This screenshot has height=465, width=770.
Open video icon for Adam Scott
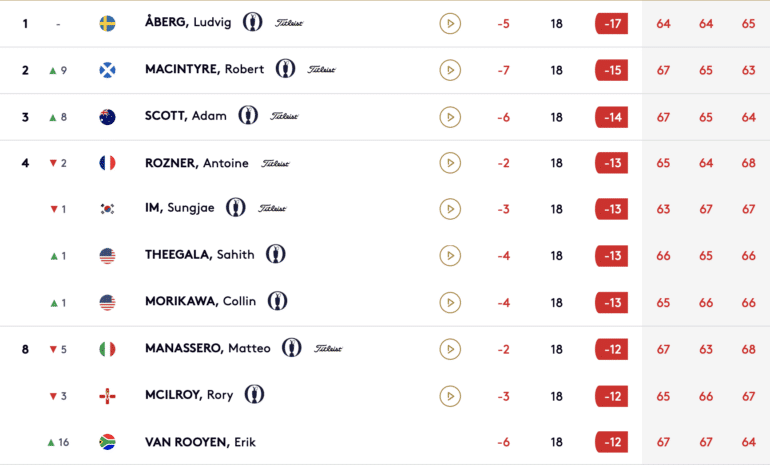[x=450, y=117]
